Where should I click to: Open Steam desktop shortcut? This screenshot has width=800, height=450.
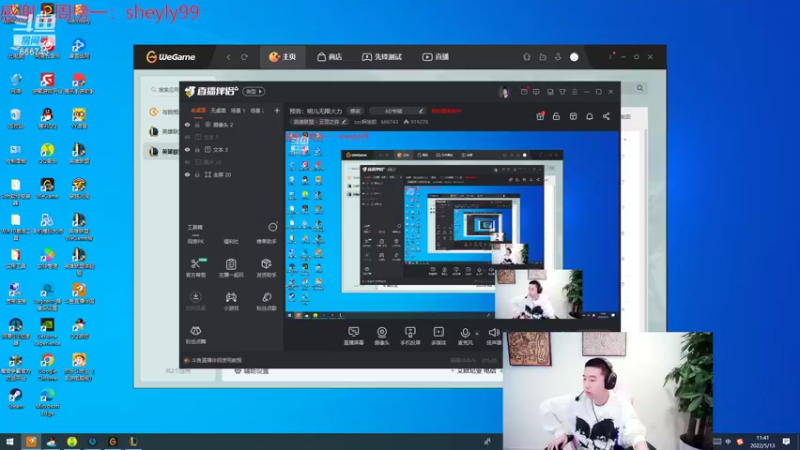(x=15, y=398)
